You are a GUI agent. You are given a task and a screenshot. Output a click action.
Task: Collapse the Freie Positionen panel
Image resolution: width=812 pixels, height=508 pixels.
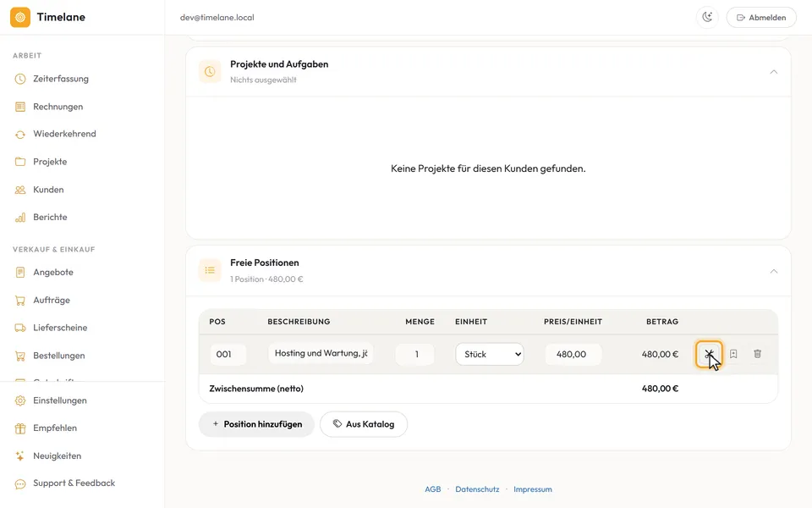click(774, 271)
